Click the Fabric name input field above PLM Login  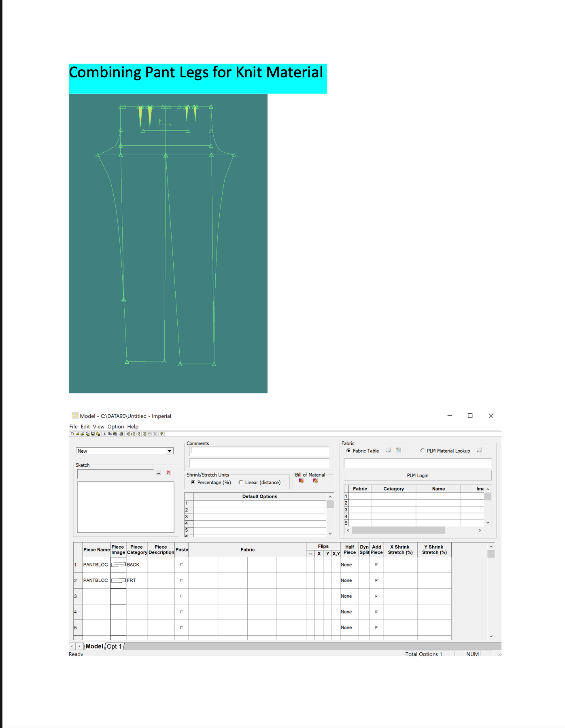coord(418,463)
